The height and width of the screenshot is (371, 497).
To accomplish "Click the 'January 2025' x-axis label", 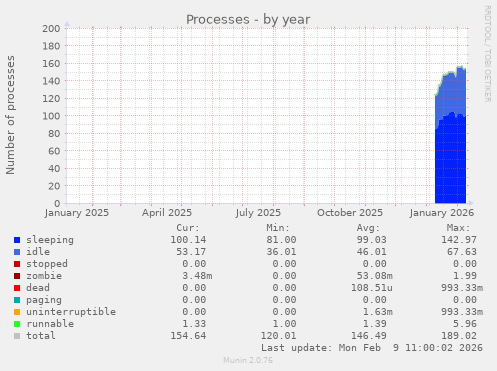I will click(77, 213).
